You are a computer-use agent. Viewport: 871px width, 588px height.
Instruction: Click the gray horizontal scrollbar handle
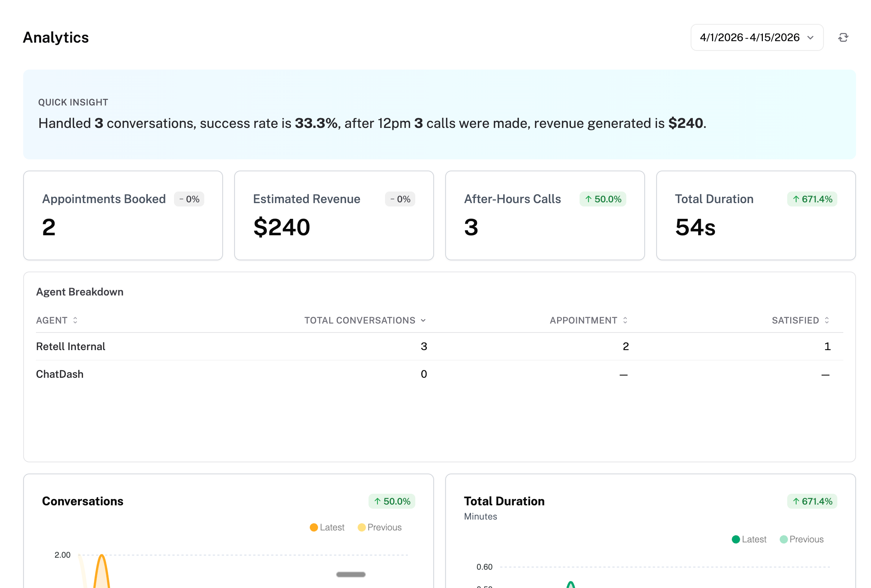point(351,575)
